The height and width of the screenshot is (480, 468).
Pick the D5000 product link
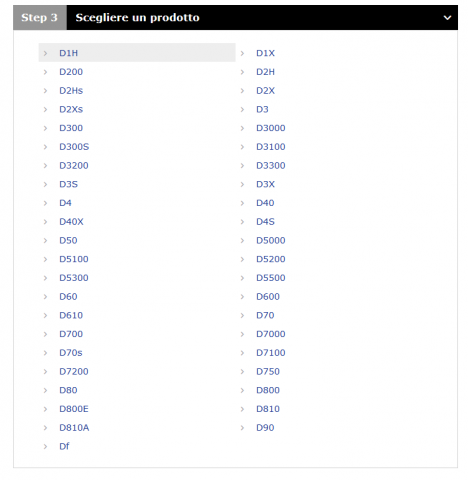[271, 240]
